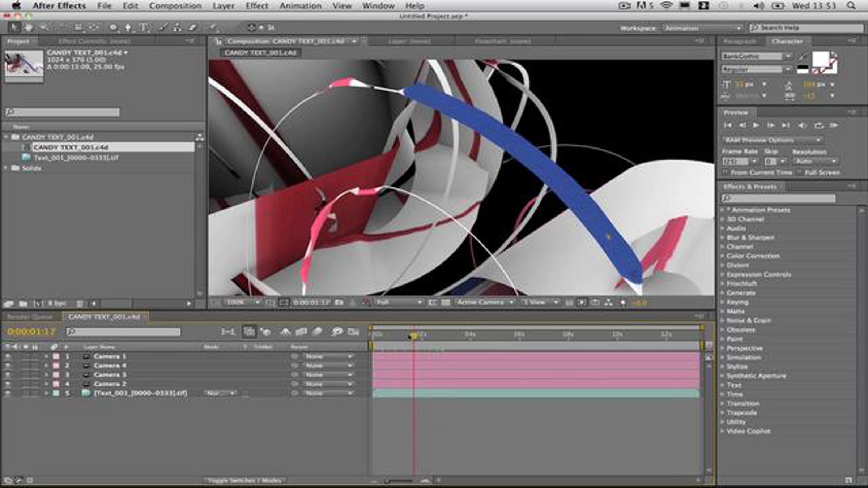Screen dimensions: 868x488
Task: Open the text fill color swatch
Action: 821,59
